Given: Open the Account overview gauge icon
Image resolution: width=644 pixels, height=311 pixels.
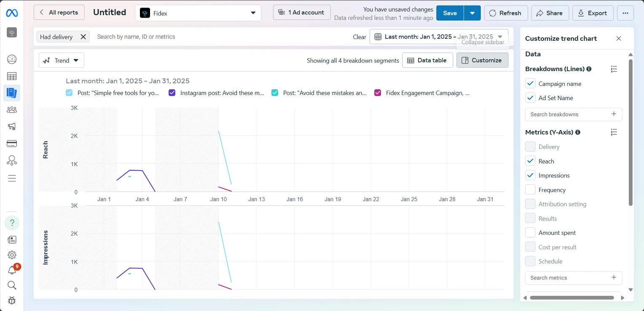Looking at the screenshot, I should (12, 59).
